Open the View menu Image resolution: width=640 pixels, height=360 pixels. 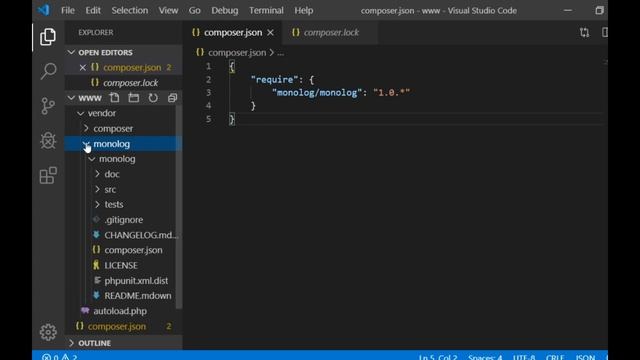[x=168, y=10]
